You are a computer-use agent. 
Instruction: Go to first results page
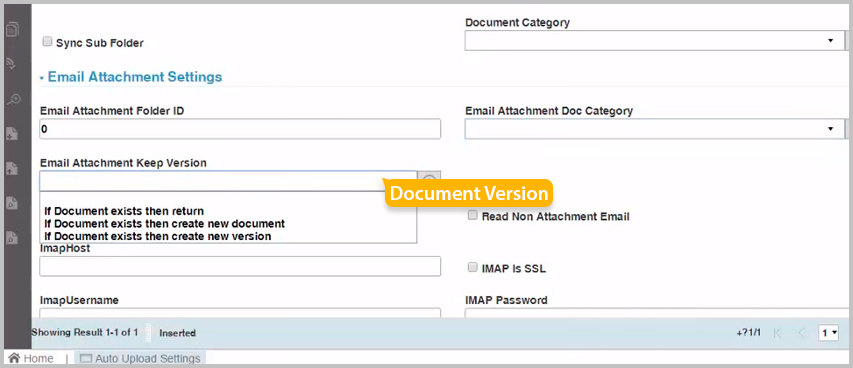click(777, 332)
